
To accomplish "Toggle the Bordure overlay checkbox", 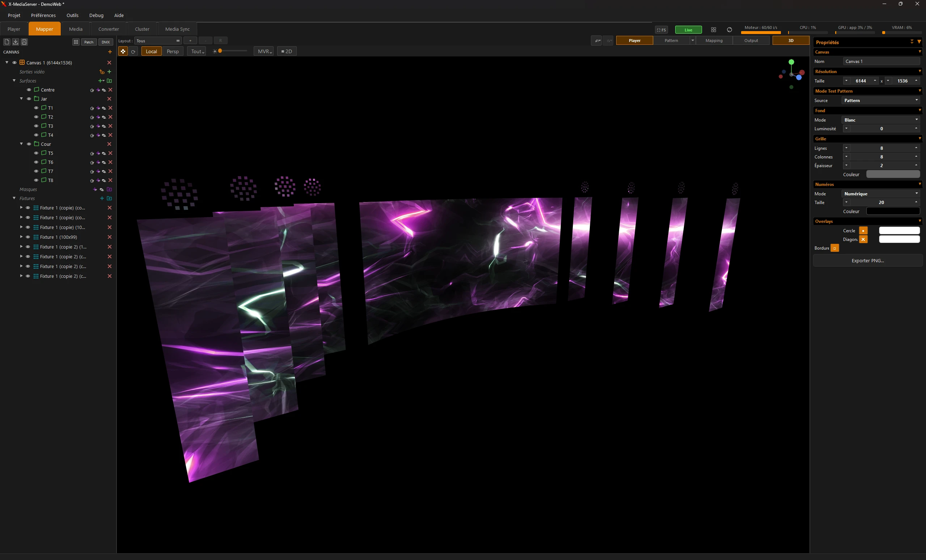I will [835, 248].
